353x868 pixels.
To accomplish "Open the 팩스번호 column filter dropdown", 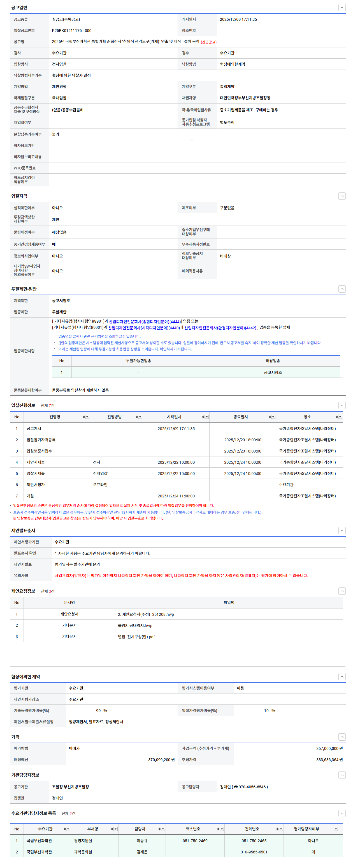I will coord(222,829).
